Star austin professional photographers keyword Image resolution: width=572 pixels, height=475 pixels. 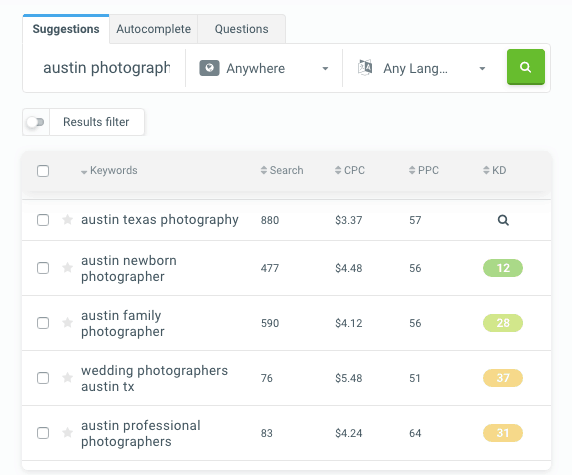(x=67, y=432)
